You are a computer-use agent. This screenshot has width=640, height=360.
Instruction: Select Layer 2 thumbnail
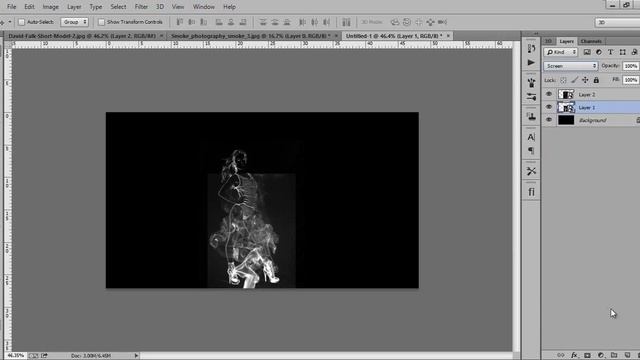tap(566, 94)
